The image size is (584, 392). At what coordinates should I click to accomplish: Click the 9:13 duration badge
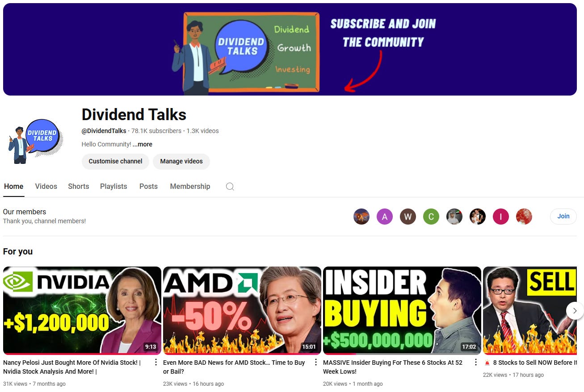tap(151, 346)
